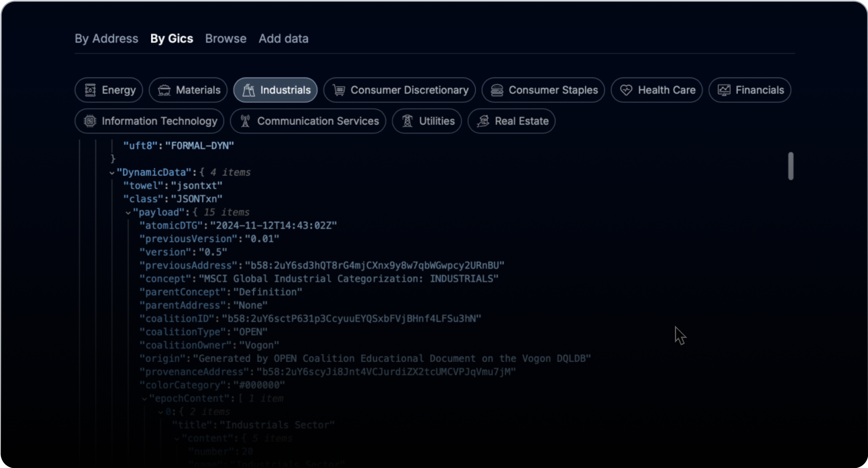Click the Energy sector icon

coord(90,90)
